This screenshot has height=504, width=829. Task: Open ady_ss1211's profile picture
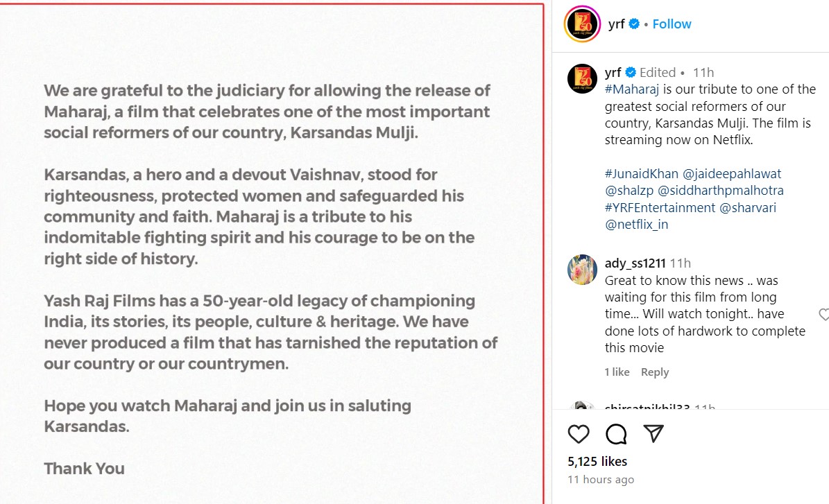click(x=582, y=270)
